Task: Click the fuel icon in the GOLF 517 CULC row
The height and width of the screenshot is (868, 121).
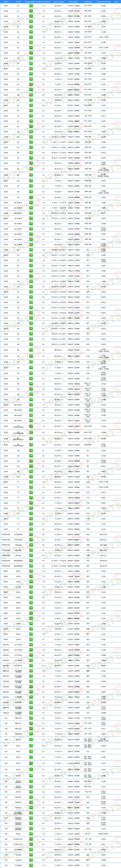Action: pyautogui.click(x=31, y=751)
